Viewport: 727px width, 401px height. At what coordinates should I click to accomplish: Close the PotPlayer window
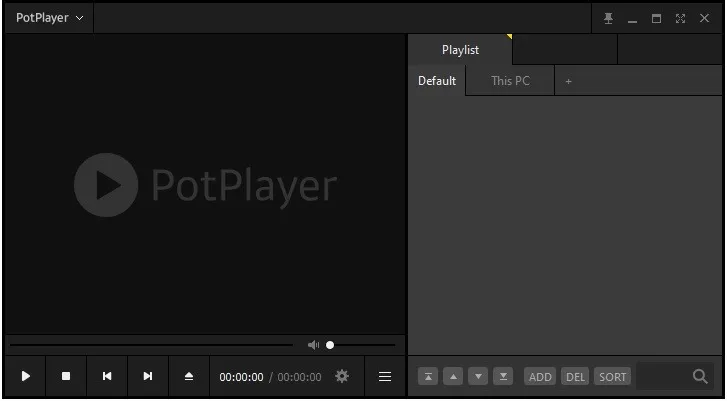[704, 18]
